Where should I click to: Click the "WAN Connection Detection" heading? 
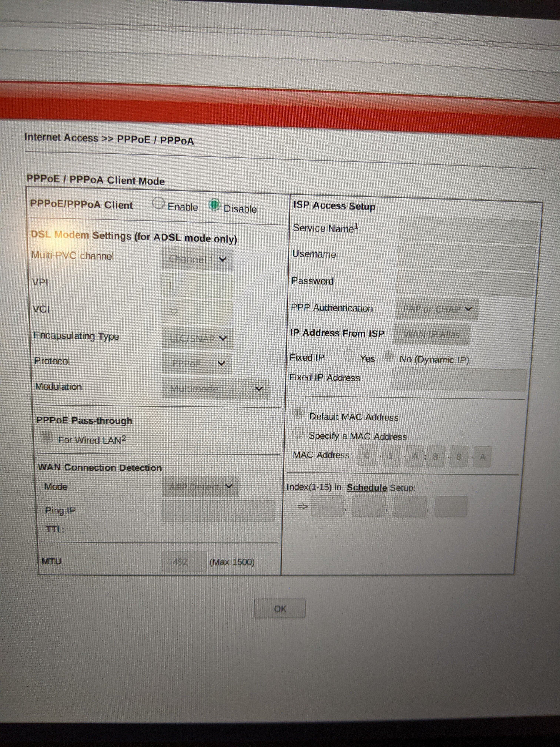100,467
